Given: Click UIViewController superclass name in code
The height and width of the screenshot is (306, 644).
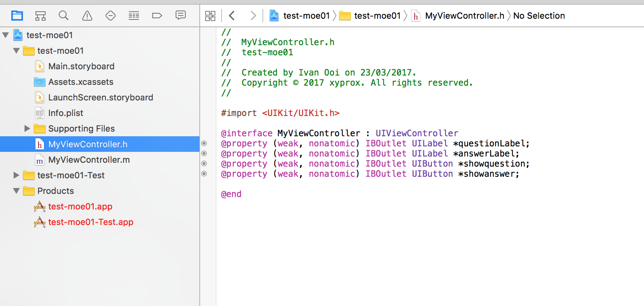Looking at the screenshot, I should click(x=417, y=133).
